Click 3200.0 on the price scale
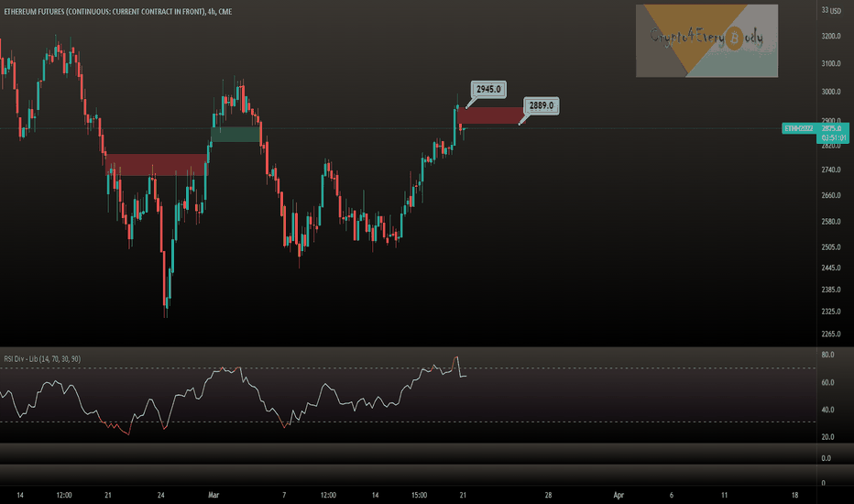This screenshot has height=504, width=854. tap(831, 37)
